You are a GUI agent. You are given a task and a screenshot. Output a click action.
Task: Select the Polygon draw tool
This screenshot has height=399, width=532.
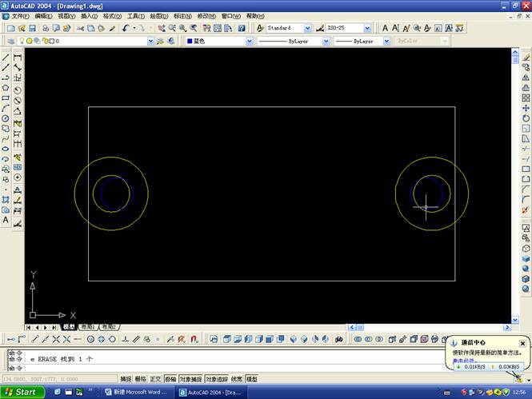point(6,88)
